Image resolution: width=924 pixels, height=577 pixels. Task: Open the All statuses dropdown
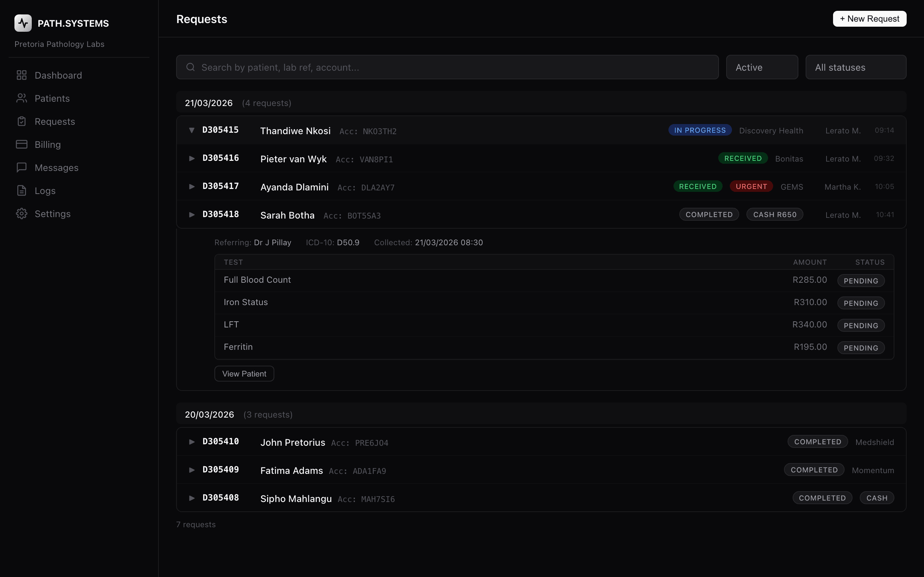coord(855,67)
